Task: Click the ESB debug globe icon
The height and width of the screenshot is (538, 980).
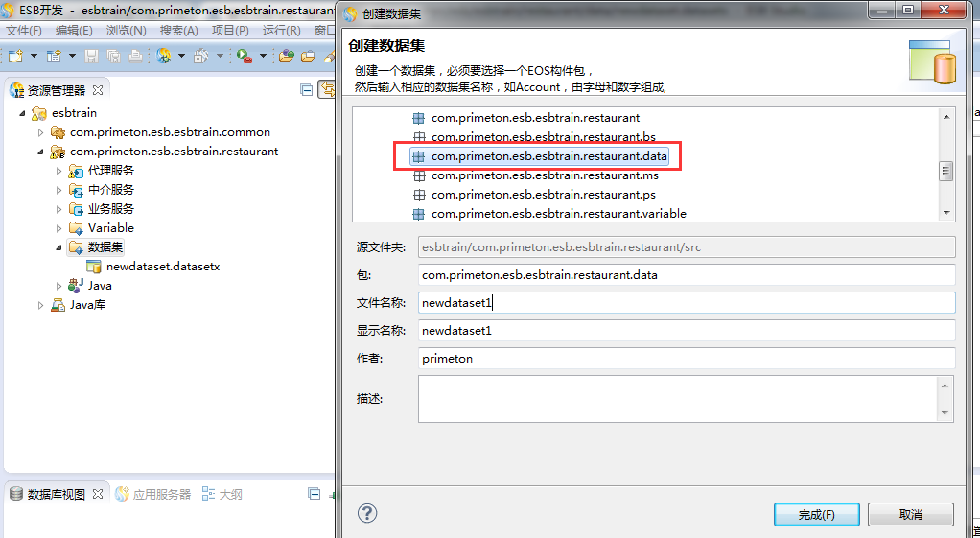Action: click(x=164, y=57)
